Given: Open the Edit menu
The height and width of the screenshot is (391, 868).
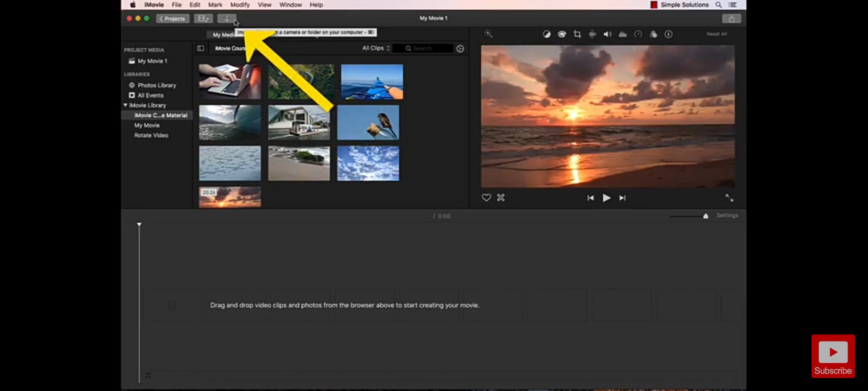Looking at the screenshot, I should click(195, 5).
